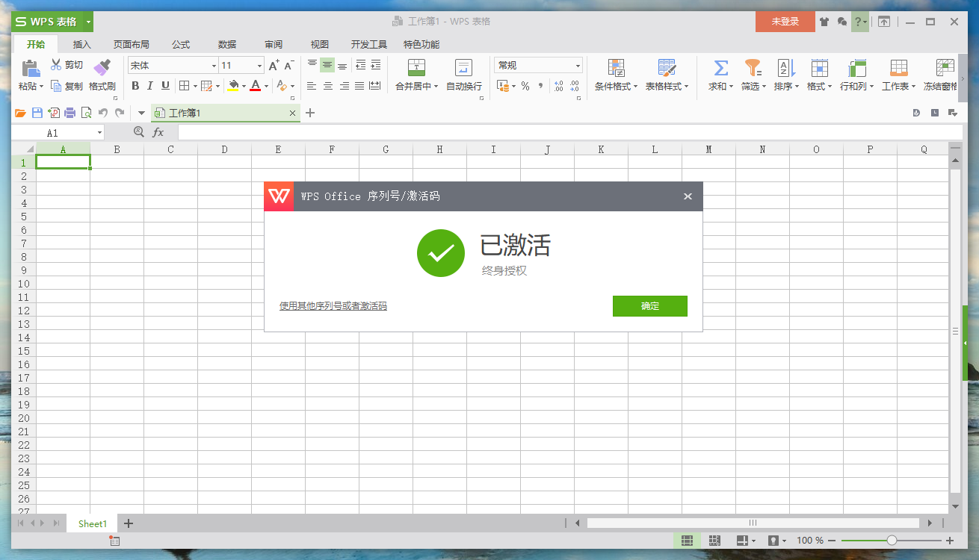Toggle middle vertical alignment (highlighted)

click(327, 65)
